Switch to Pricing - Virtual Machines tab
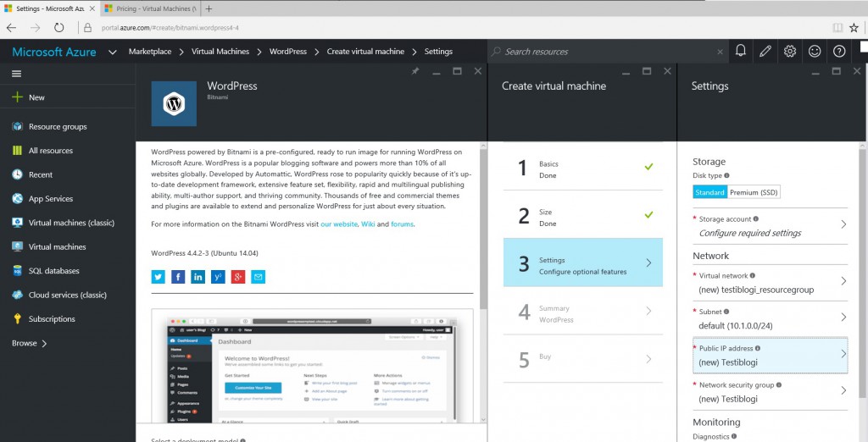 coord(151,8)
